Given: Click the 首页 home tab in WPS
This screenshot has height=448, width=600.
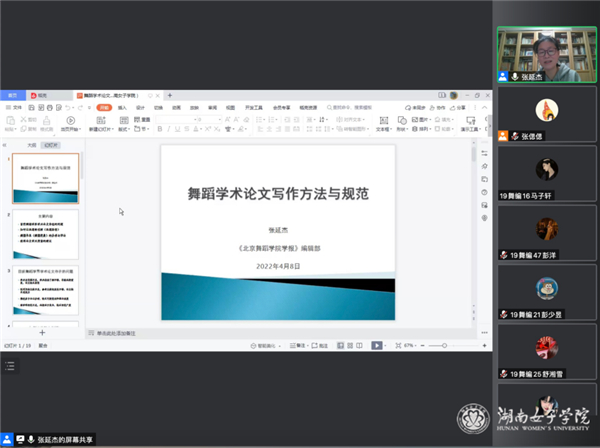Looking at the screenshot, I should click(13, 95).
